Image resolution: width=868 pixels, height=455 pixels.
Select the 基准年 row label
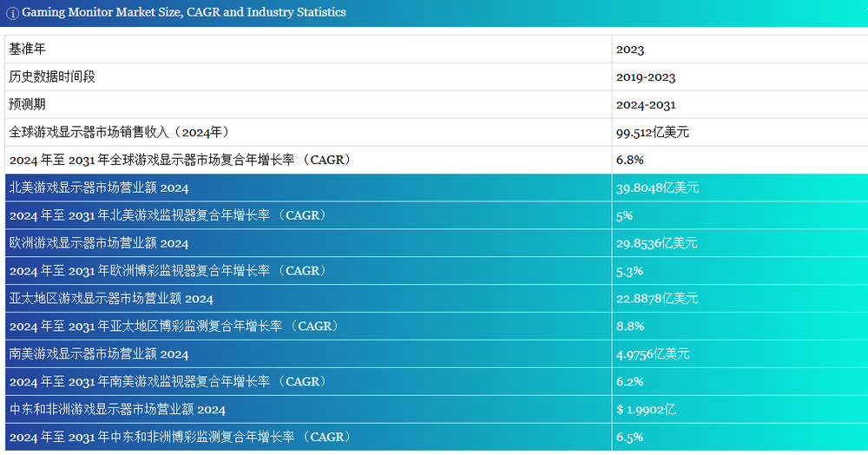coord(26,49)
